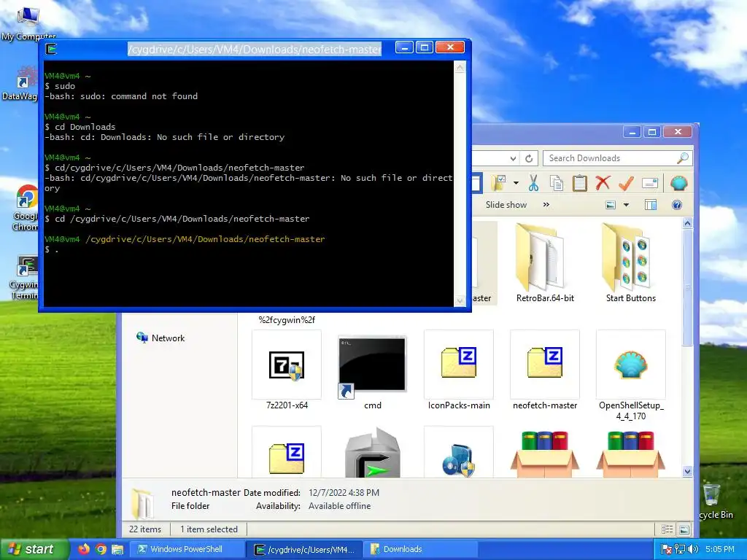The width and height of the screenshot is (747, 560).
Task: Click the Cygwin terminal window icon in title bar
Action: (52, 49)
